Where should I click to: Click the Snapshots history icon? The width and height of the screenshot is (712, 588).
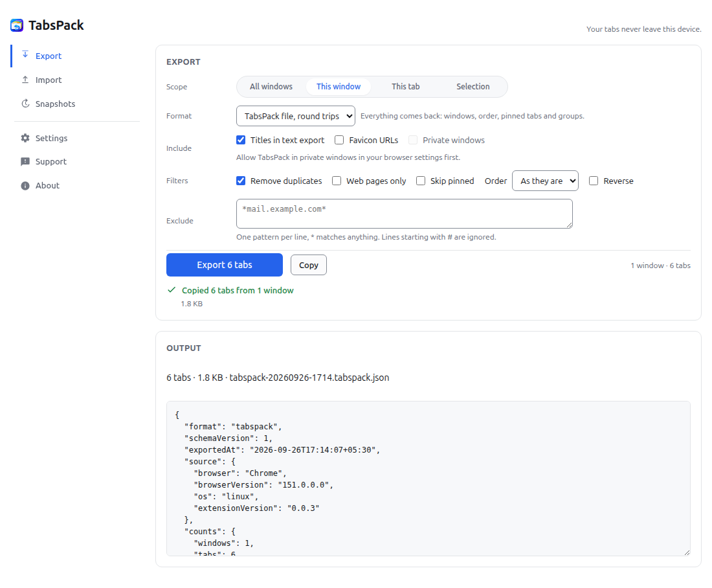pyautogui.click(x=25, y=104)
